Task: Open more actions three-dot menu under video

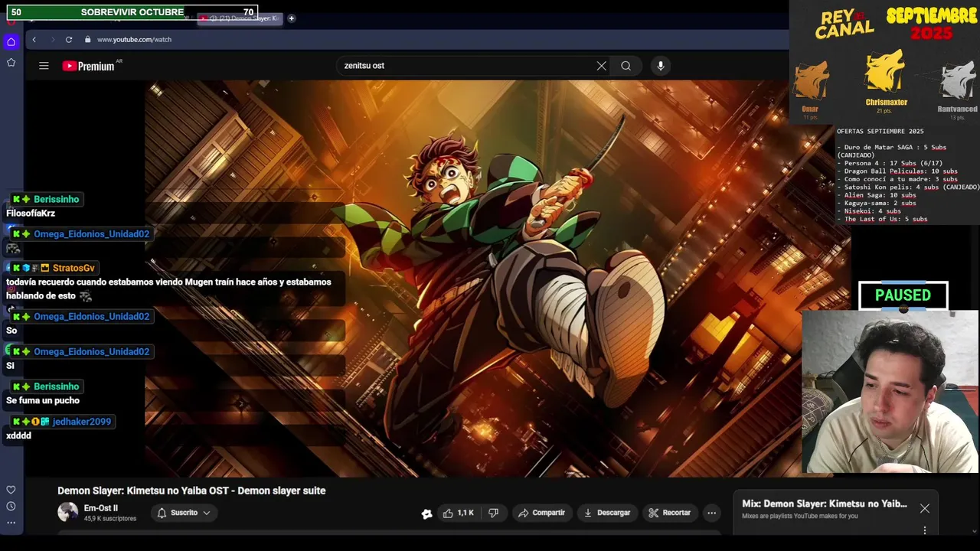Action: [x=711, y=513]
